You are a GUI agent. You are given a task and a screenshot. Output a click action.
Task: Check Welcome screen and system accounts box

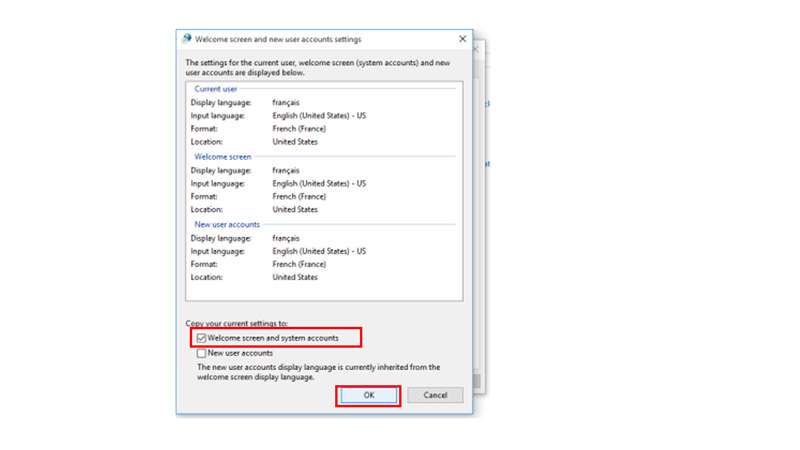pyautogui.click(x=202, y=338)
